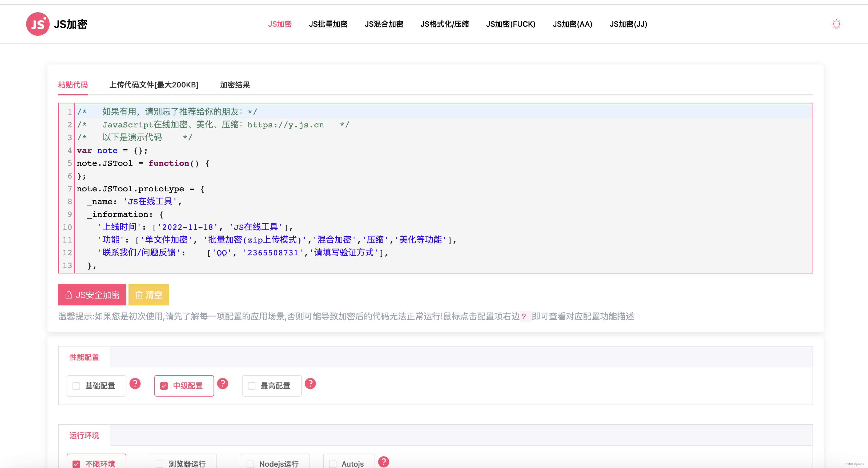This screenshot has width=868, height=468.
Task: Select the 性能配置 section tab
Action: coord(84,357)
